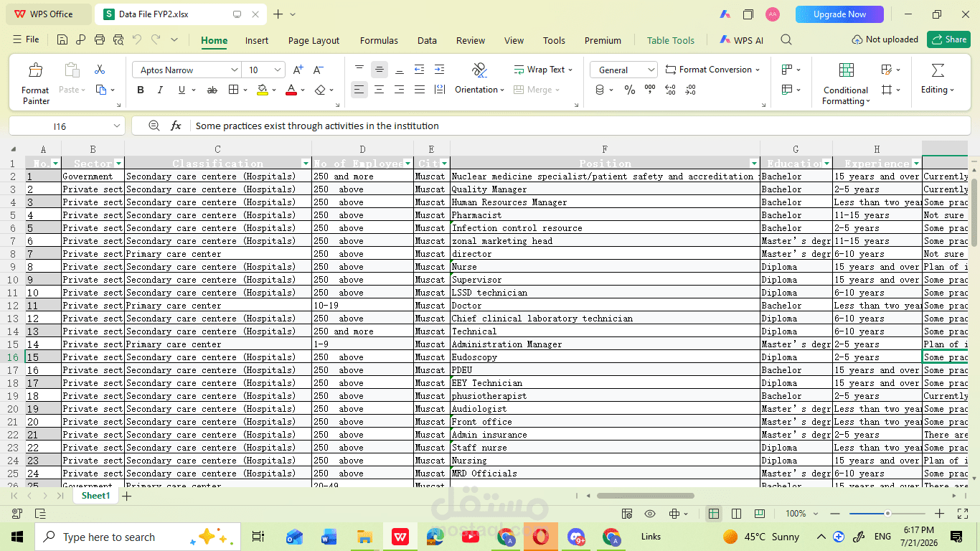Viewport: 980px width, 551px height.
Task: Click the zoom slider in status bar
Action: (887, 514)
